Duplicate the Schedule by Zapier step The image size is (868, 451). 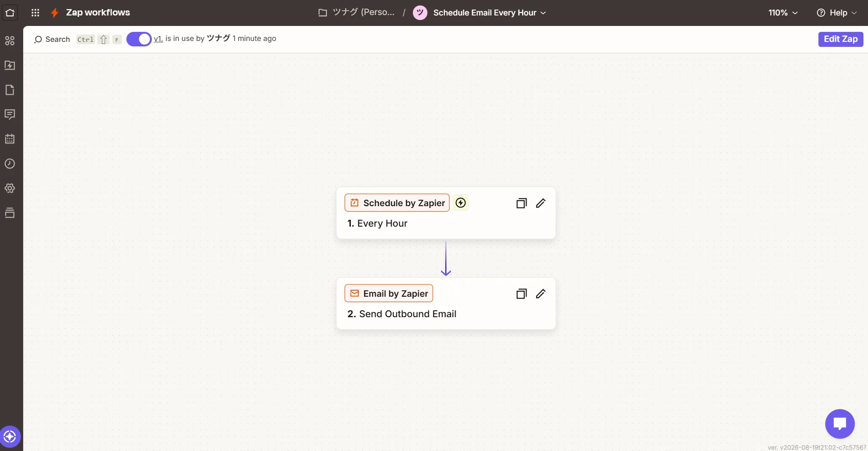[522, 203]
